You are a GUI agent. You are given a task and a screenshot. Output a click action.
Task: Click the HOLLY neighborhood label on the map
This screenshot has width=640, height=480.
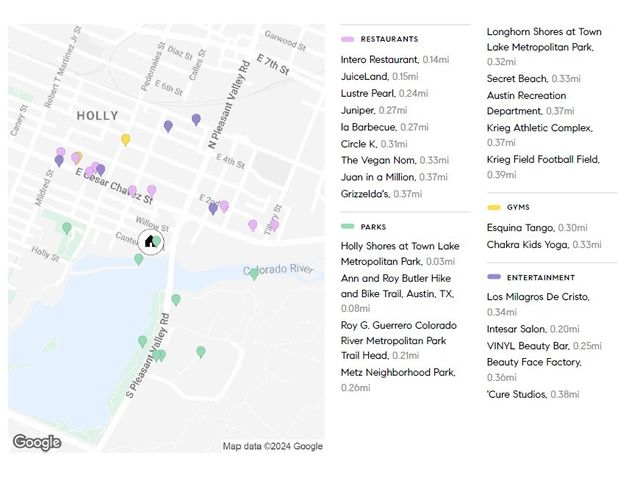[98, 116]
